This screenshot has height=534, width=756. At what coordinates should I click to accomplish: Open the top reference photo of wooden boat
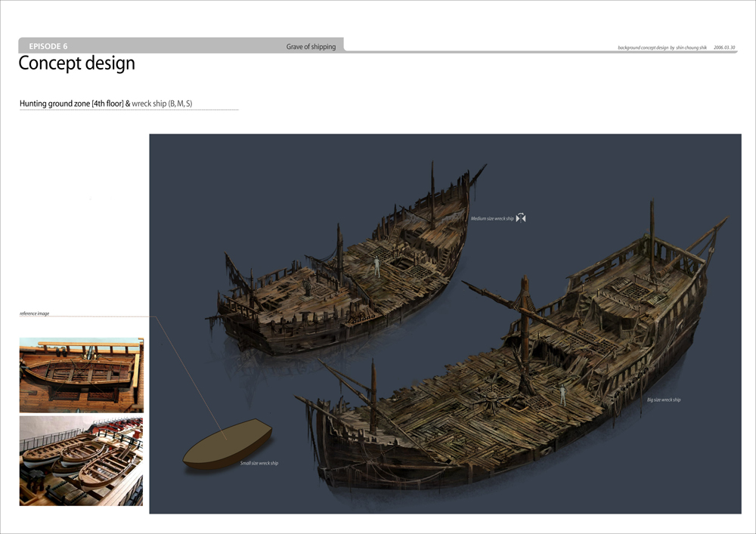click(81, 375)
